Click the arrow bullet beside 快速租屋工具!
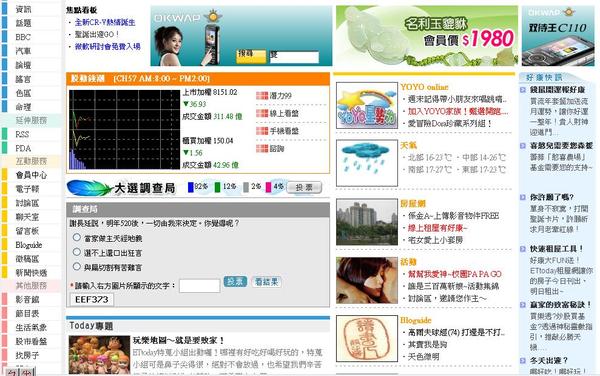 click(x=523, y=249)
